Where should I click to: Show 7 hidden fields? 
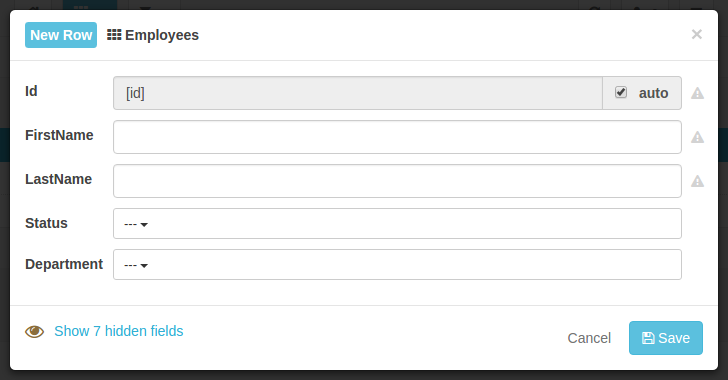pyautogui.click(x=118, y=331)
